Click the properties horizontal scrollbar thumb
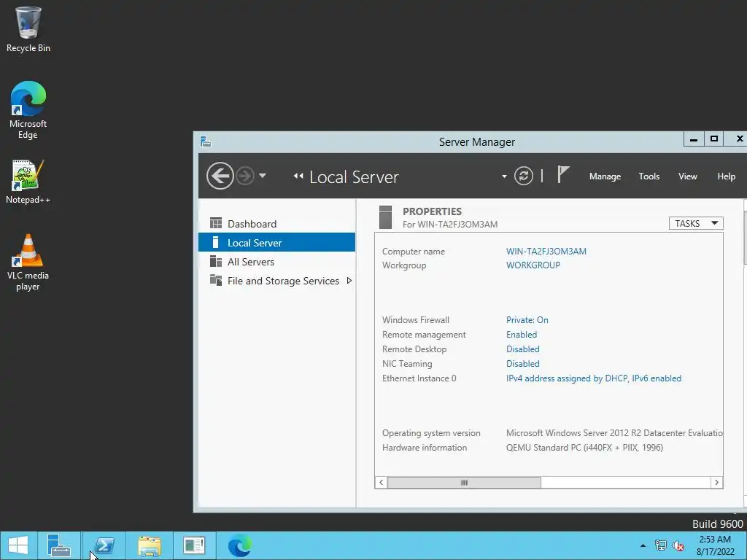The height and width of the screenshot is (560, 747). pos(464,483)
